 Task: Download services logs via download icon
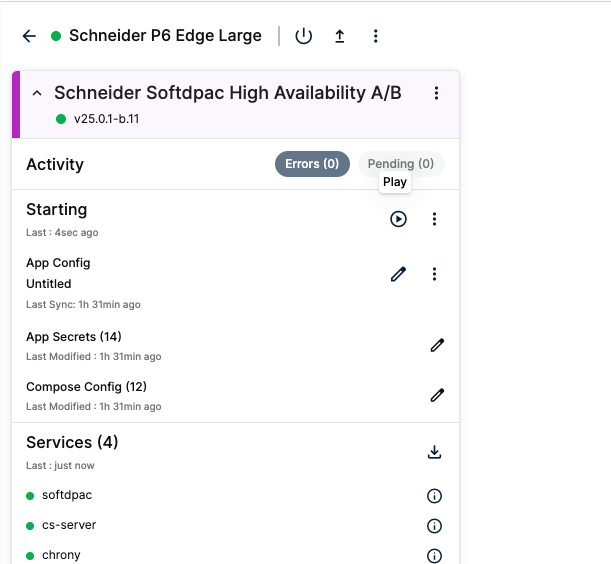434,452
